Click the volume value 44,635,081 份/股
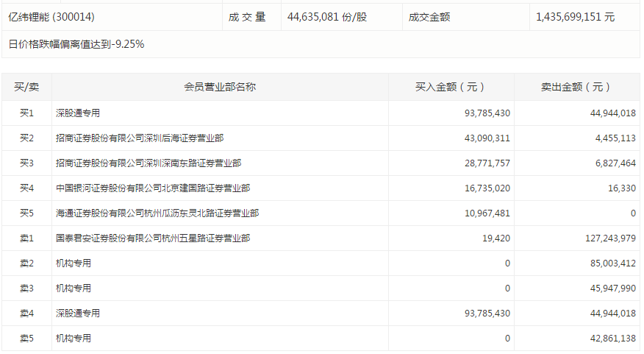The image size is (644, 354). tap(327, 17)
